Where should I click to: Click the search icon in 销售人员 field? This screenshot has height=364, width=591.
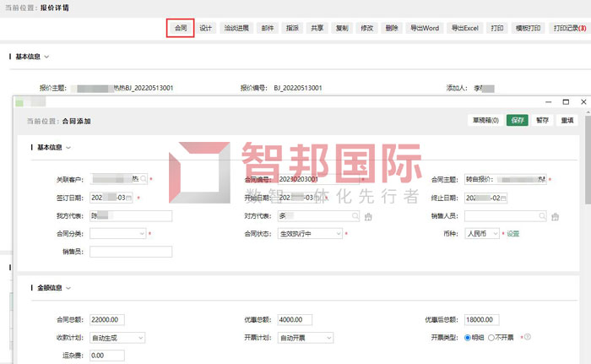(x=541, y=216)
